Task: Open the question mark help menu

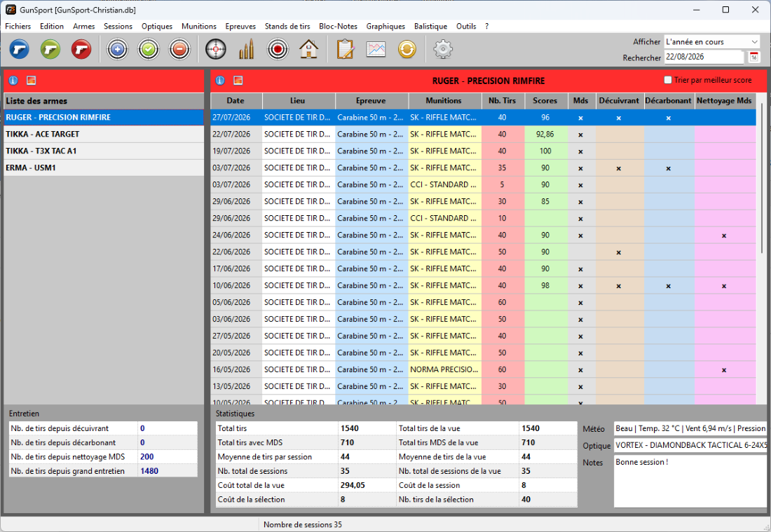Action: pyautogui.click(x=487, y=26)
